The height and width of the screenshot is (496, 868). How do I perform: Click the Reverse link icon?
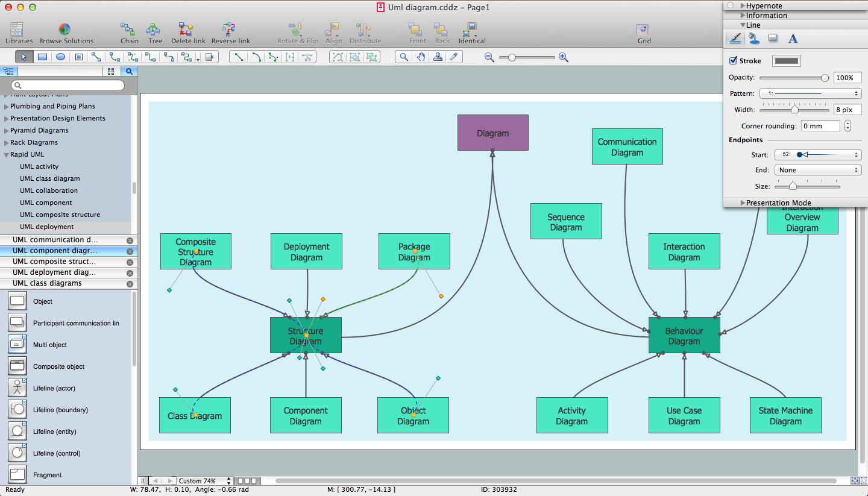click(x=230, y=30)
